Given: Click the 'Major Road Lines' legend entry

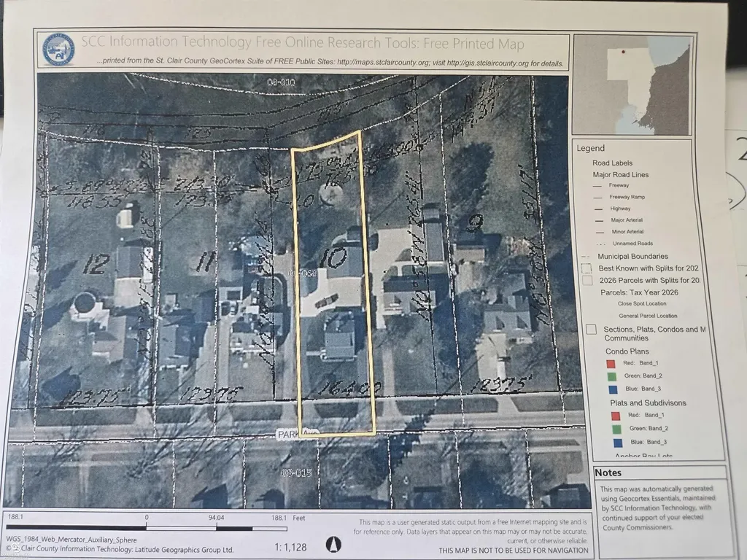Looking at the screenshot, I should click(x=620, y=175).
